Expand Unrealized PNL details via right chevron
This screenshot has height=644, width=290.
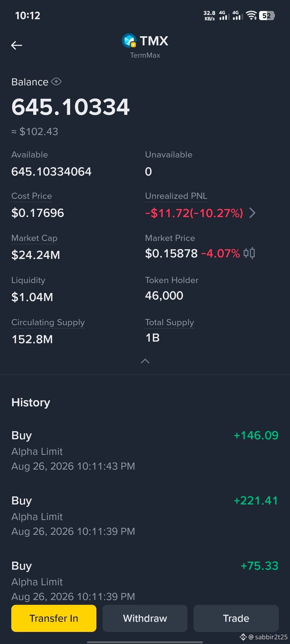[x=252, y=213]
